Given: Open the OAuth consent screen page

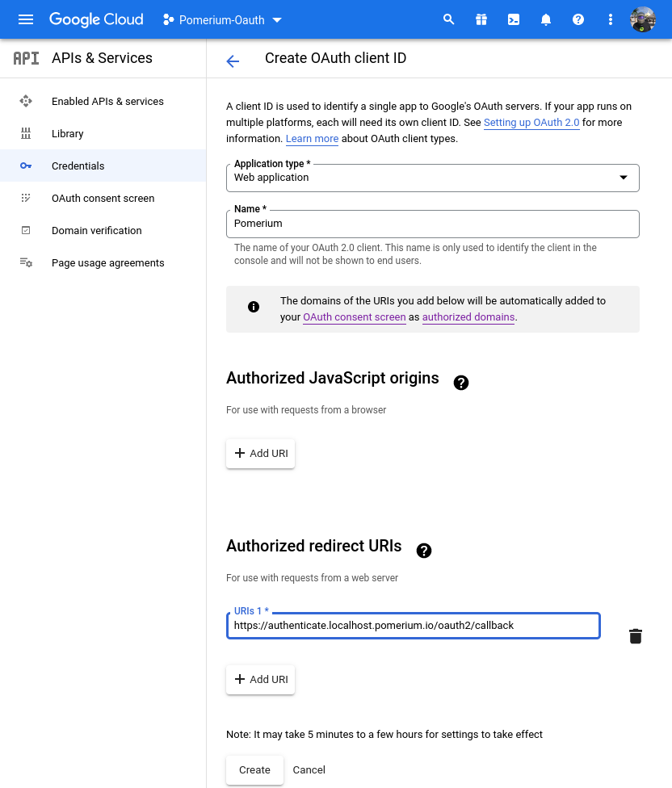Looking at the screenshot, I should [103, 198].
